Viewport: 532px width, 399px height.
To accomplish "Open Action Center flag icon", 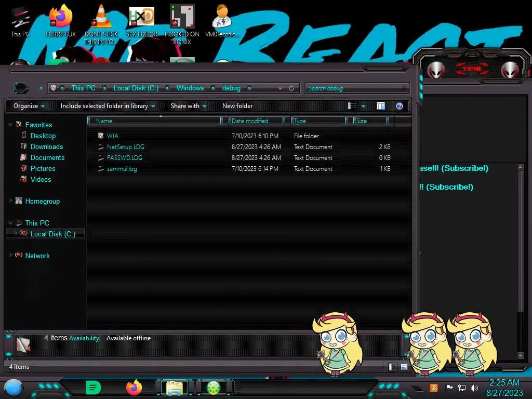I will click(449, 388).
